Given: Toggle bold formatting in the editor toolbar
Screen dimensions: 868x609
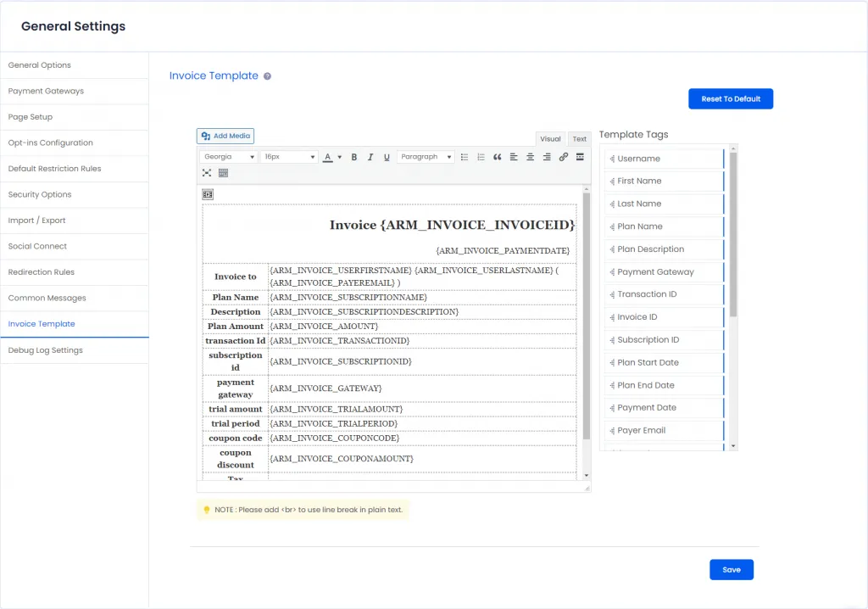Looking at the screenshot, I should [x=353, y=157].
